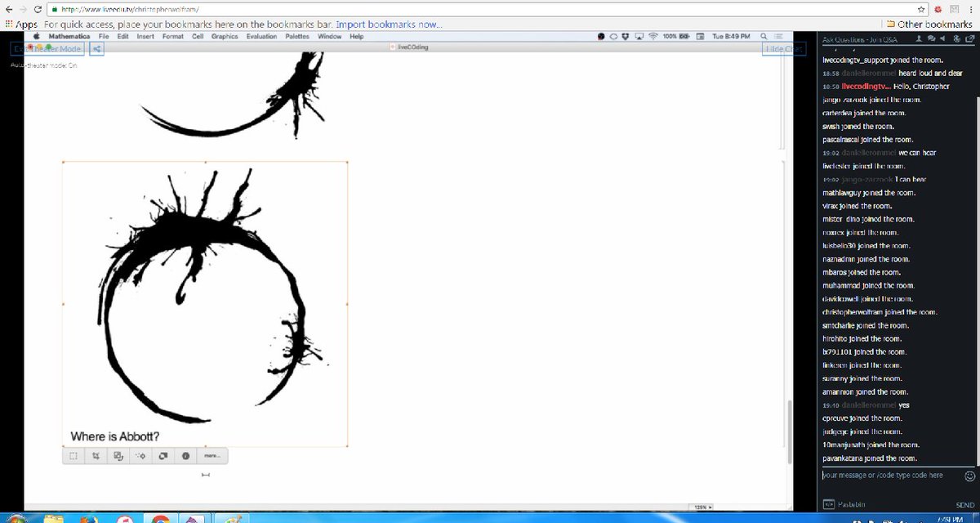Viewport: 980px width, 523px height.
Task: Click the Pastebin button
Action: coord(845,505)
